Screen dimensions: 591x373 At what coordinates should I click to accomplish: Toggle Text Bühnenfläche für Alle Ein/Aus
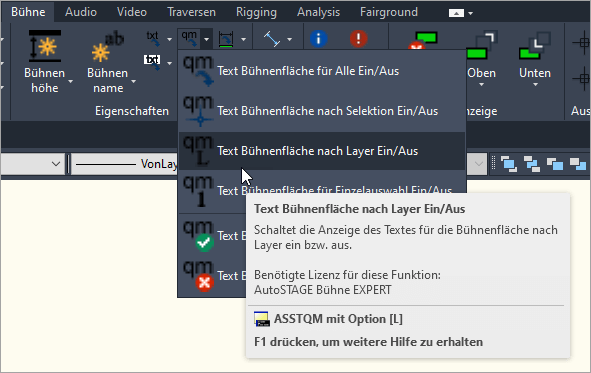click(322, 71)
